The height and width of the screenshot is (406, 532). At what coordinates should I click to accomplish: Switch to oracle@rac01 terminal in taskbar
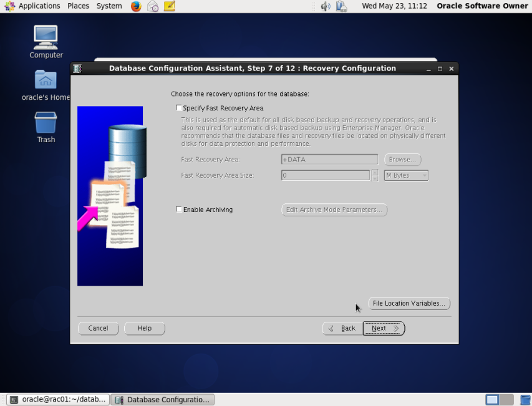click(x=57, y=400)
